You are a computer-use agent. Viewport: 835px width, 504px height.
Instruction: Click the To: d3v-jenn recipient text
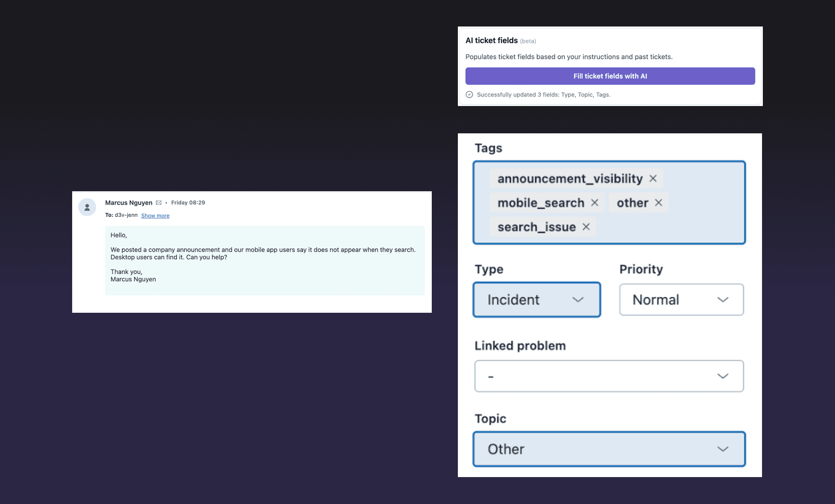pyautogui.click(x=121, y=215)
